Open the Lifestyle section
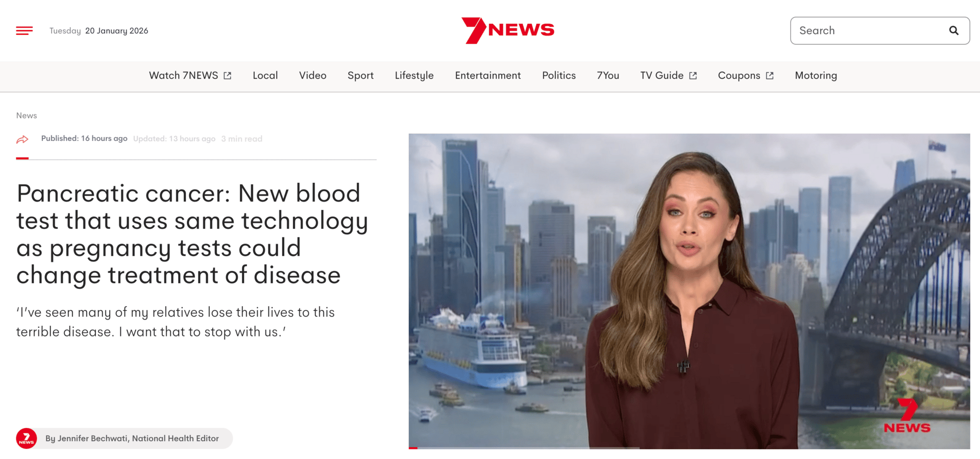Viewport: 980px width, 459px height. click(x=414, y=76)
